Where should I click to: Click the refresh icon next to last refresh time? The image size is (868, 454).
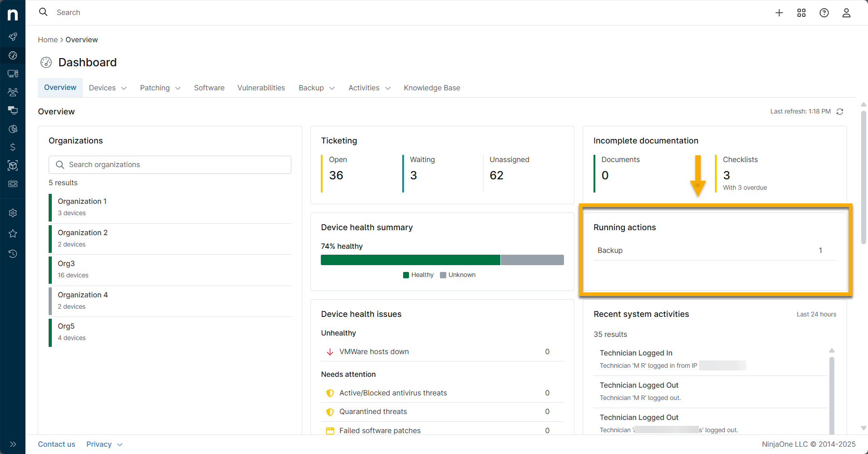click(840, 111)
